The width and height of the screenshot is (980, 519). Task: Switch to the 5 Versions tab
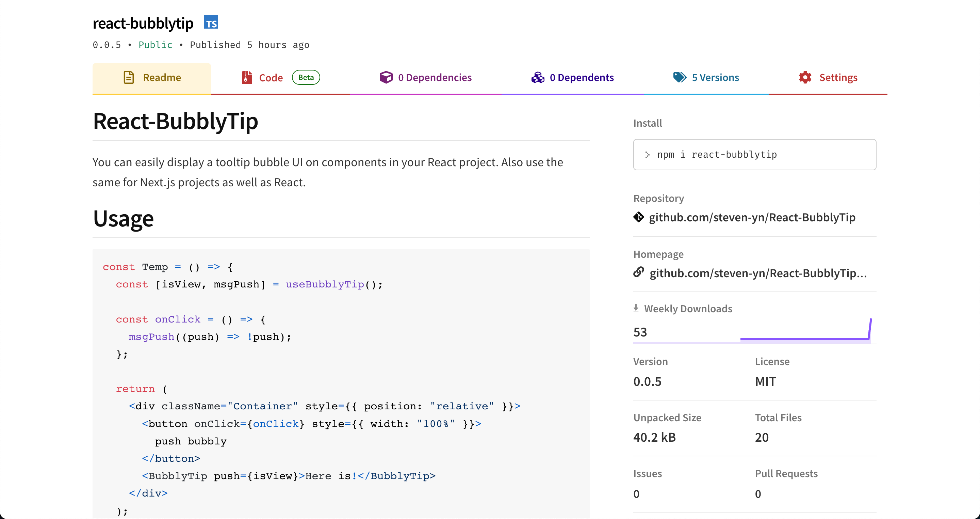[715, 78]
